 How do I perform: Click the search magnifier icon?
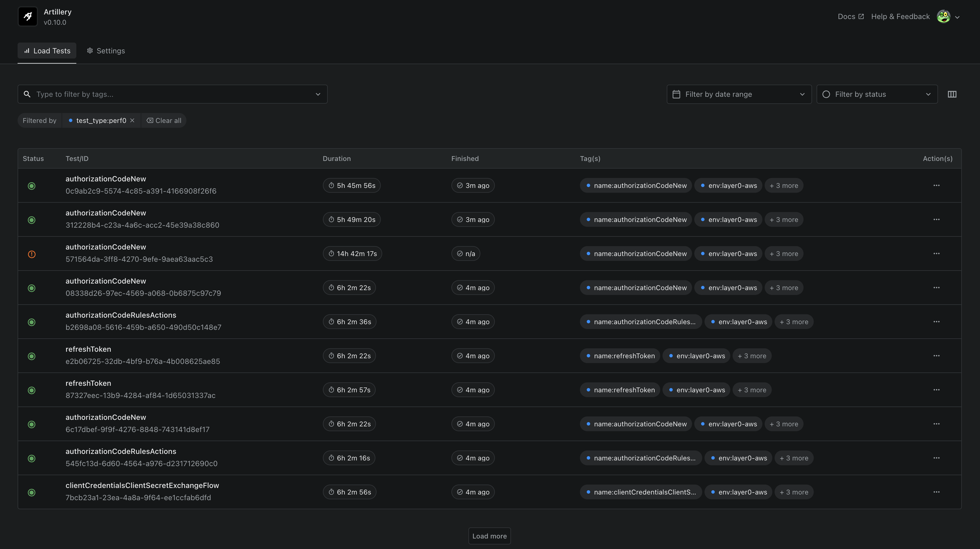coord(27,94)
